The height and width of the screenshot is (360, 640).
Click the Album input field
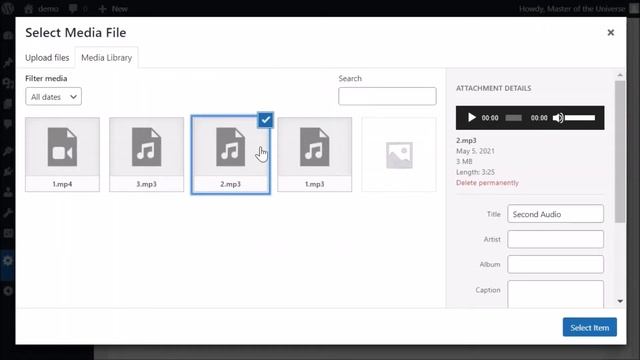click(555, 264)
